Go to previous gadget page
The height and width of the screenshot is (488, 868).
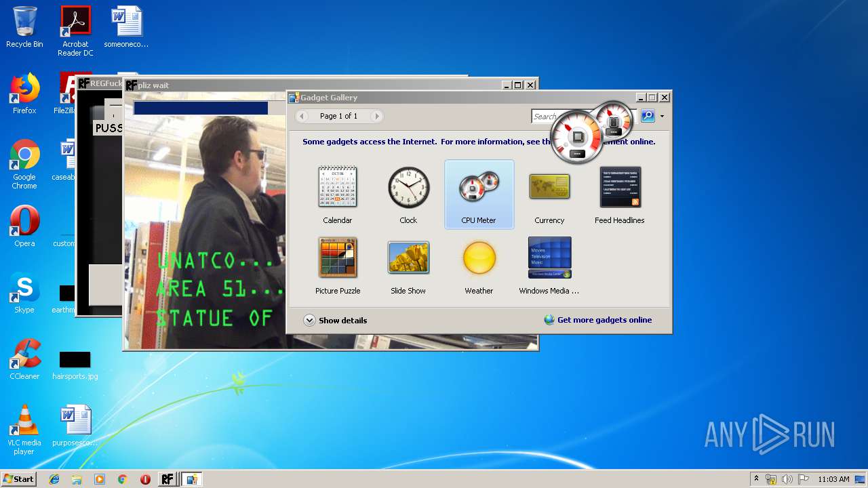pyautogui.click(x=302, y=116)
